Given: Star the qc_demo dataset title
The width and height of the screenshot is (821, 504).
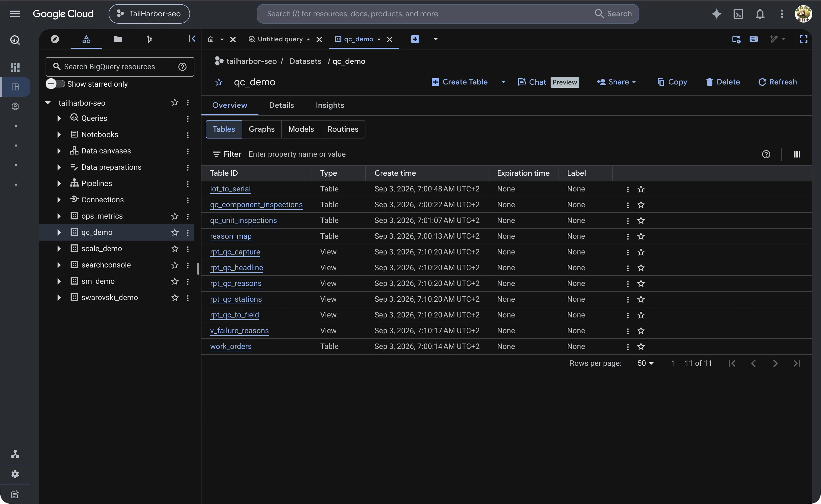Looking at the screenshot, I should (x=219, y=82).
